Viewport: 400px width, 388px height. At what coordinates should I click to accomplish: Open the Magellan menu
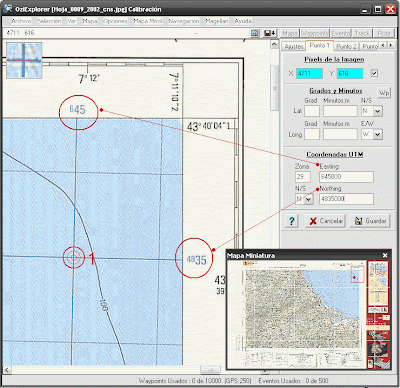(217, 21)
